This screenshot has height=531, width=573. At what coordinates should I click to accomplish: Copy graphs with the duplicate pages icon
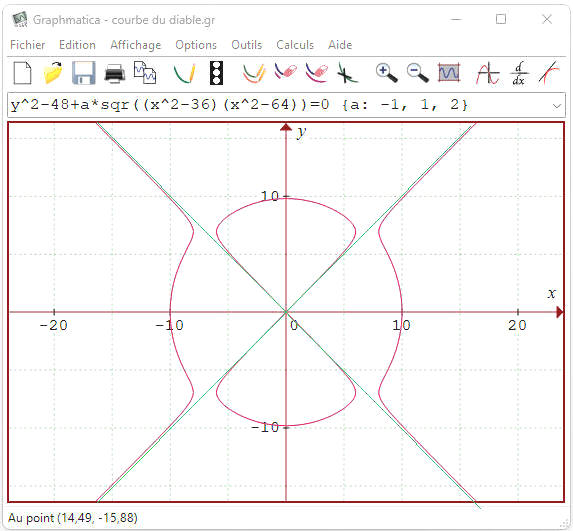coord(145,73)
